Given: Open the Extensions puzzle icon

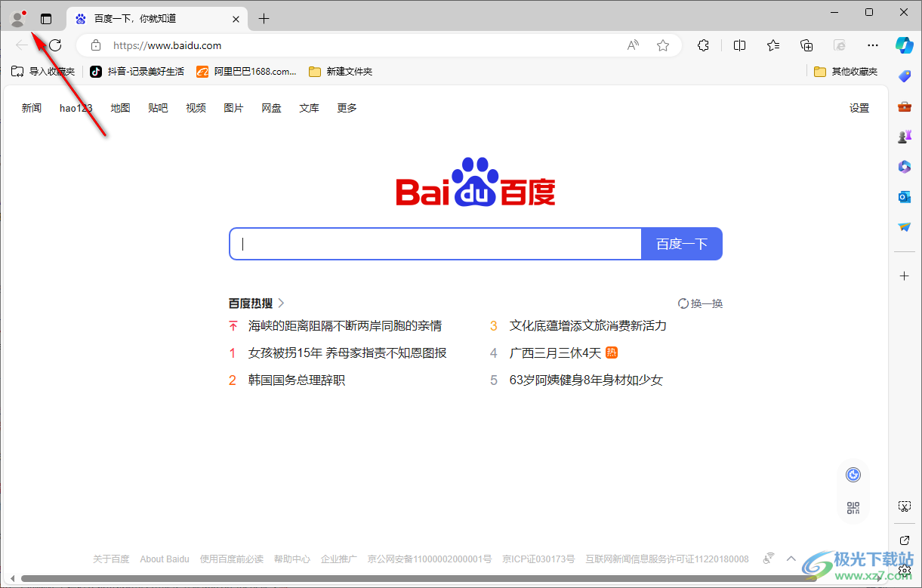Looking at the screenshot, I should click(x=703, y=45).
